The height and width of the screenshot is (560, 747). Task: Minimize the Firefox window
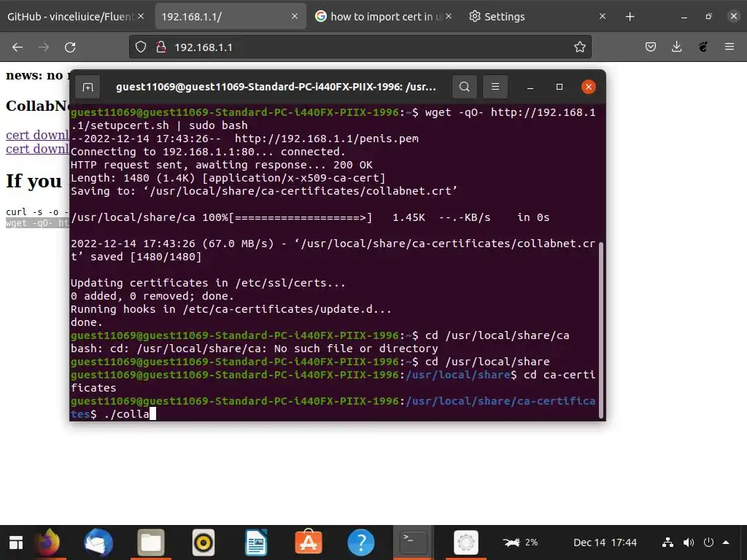pyautogui.click(x=684, y=17)
